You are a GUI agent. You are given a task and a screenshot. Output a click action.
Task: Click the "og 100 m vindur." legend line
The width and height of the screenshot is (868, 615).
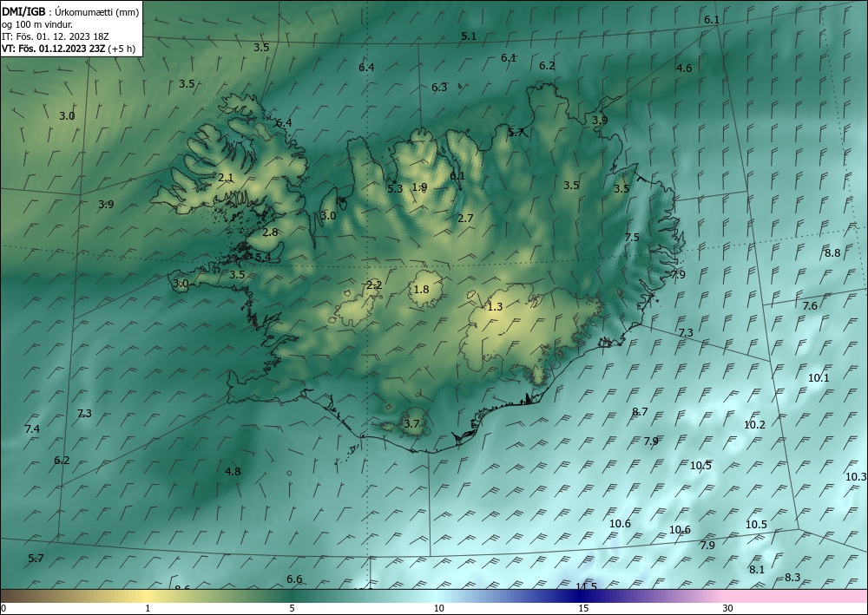pos(37,24)
